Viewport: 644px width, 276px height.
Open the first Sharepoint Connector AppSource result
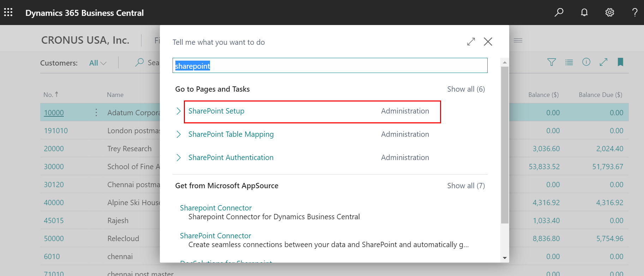point(216,208)
